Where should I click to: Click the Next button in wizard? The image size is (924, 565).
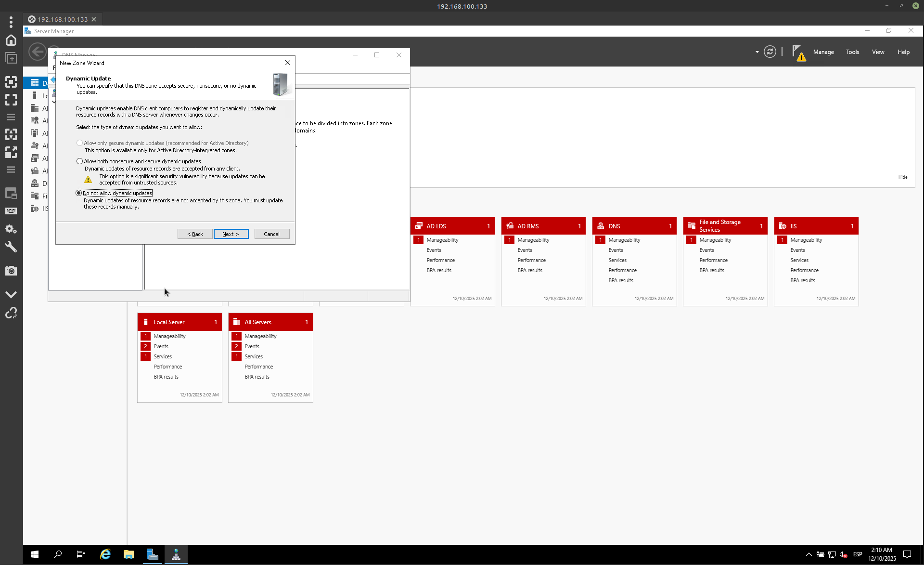231,234
